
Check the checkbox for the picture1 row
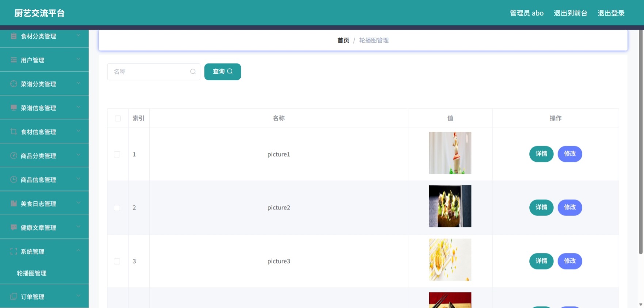pos(117,154)
